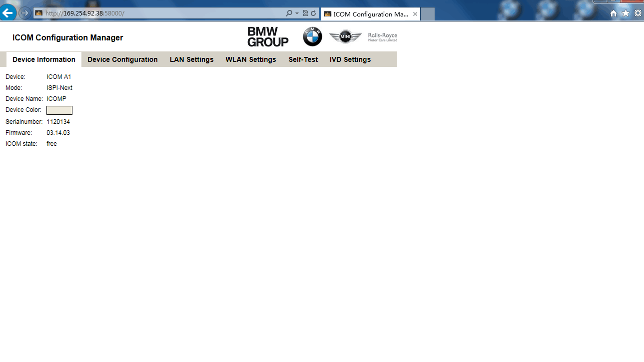This screenshot has width=644, height=362.
Task: Click the Device Color swatch box
Action: [x=59, y=110]
